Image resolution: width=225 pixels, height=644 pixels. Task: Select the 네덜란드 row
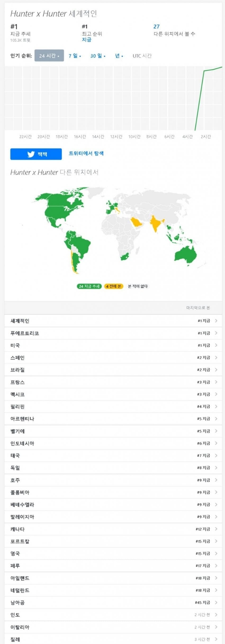(x=113, y=590)
